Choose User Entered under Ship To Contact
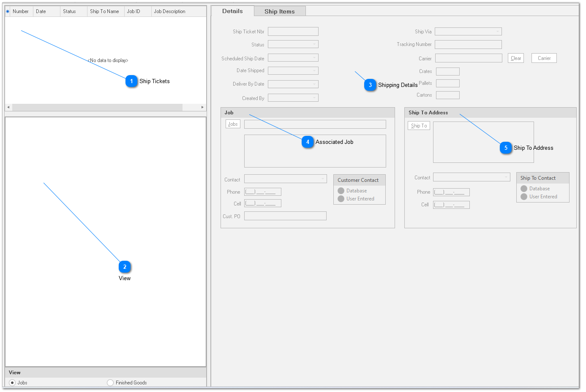586x392 pixels. (524, 197)
